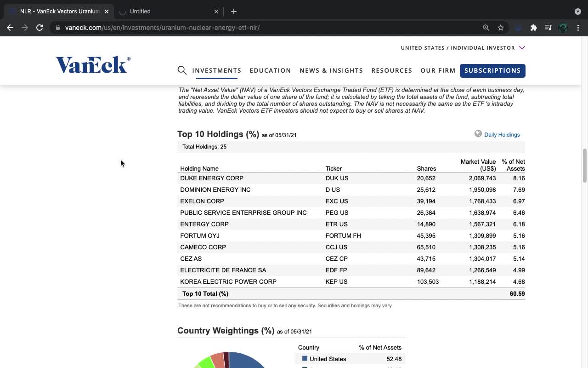This screenshot has height=368, width=588.
Task: Click United States weighting 52.48
Action: [x=394, y=359]
